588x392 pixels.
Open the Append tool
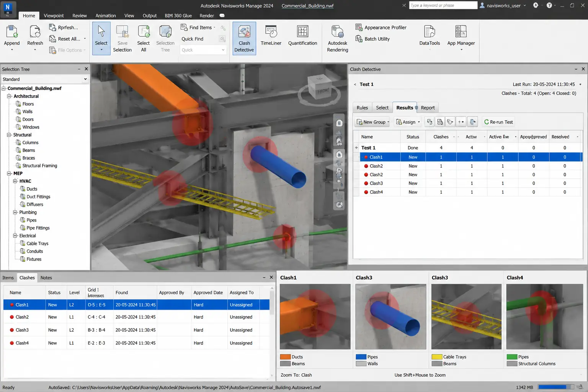click(x=12, y=38)
